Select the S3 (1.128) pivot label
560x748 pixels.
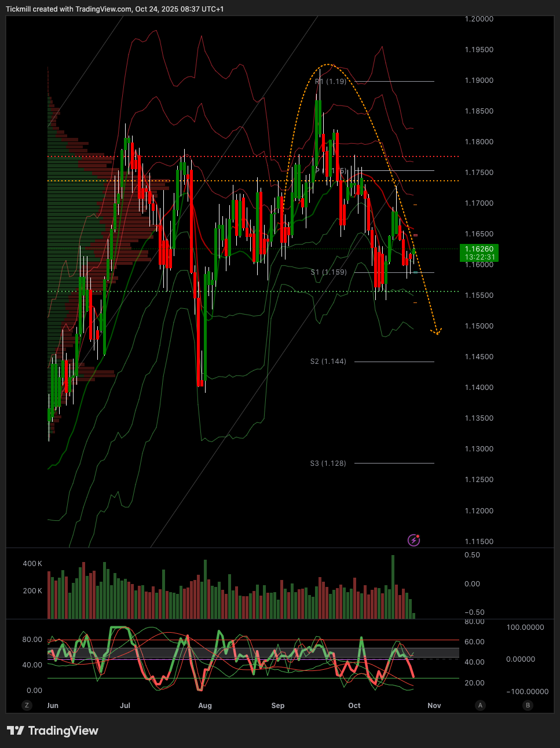(328, 464)
